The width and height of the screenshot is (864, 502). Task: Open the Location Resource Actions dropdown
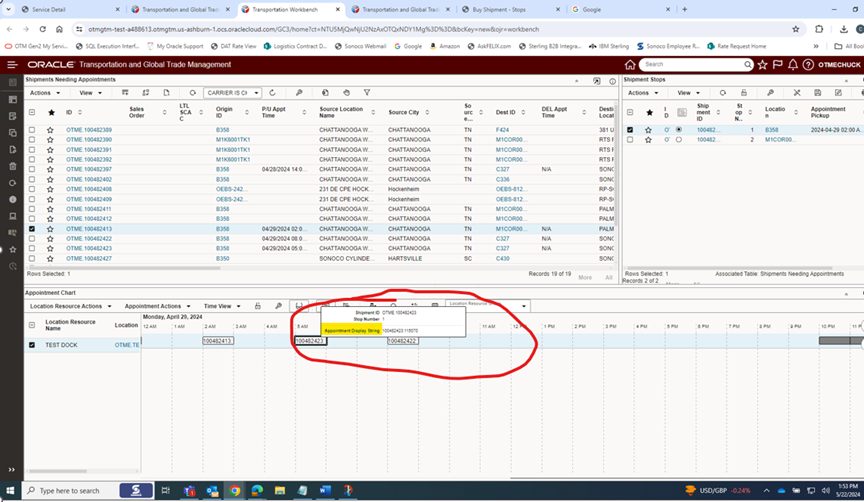[69, 306]
